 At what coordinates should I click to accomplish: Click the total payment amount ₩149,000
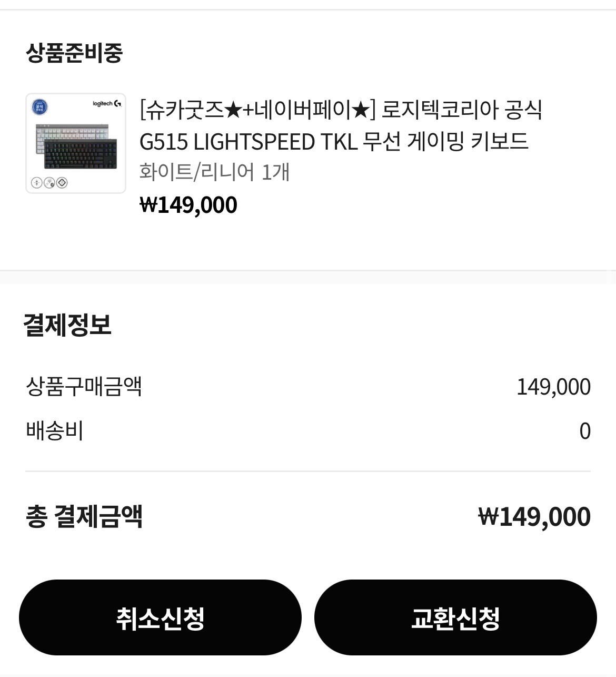pos(534,517)
